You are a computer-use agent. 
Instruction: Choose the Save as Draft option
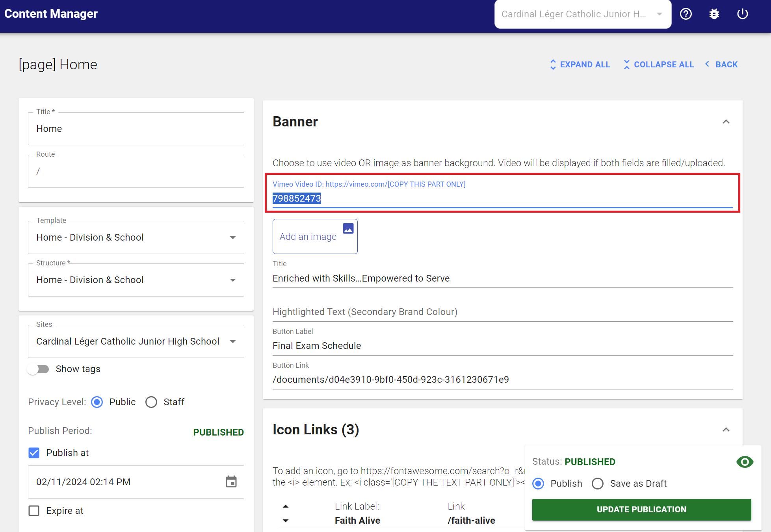(598, 484)
